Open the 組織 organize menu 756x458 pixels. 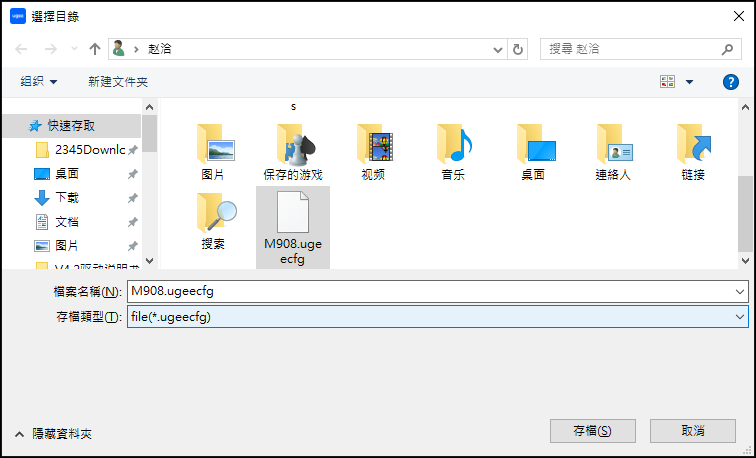38,82
